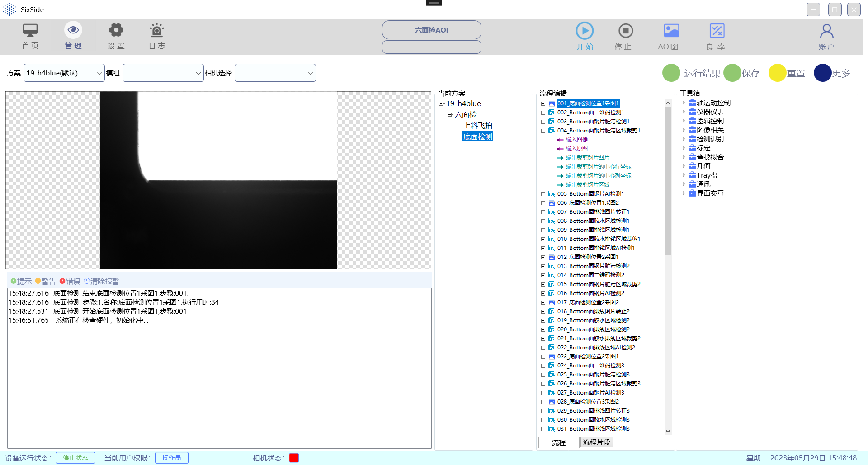Image resolution: width=868 pixels, height=465 pixels.
Task: Click the 操作员 permission button
Action: (172, 458)
